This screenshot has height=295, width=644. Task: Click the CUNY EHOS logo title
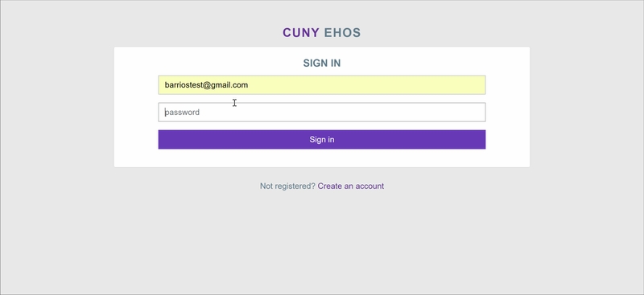(321, 33)
